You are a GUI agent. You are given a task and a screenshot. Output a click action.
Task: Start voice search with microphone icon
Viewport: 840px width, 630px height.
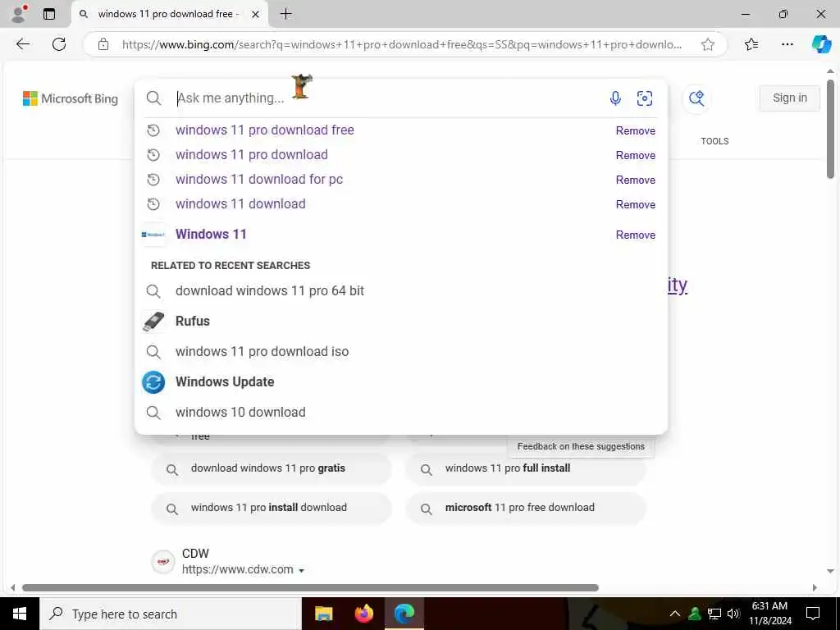(x=615, y=98)
